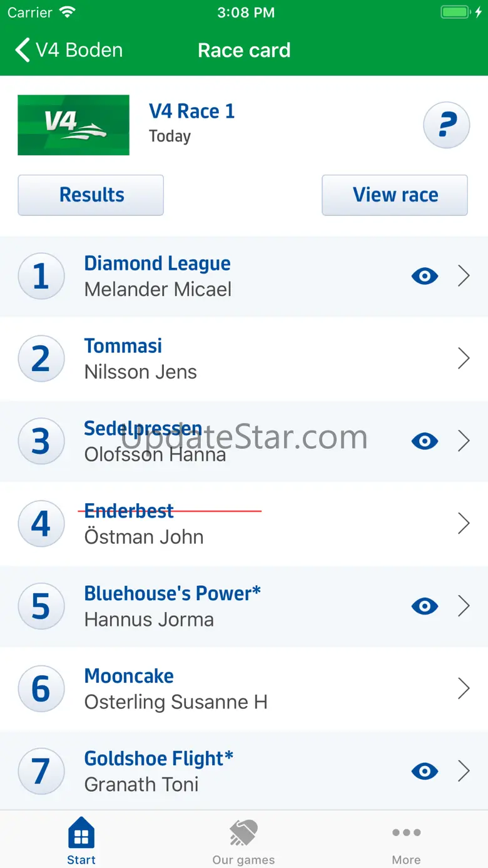Toggle eye icon for Goldshoe Flight
Viewport: 488px width, 868px height.
[425, 771]
